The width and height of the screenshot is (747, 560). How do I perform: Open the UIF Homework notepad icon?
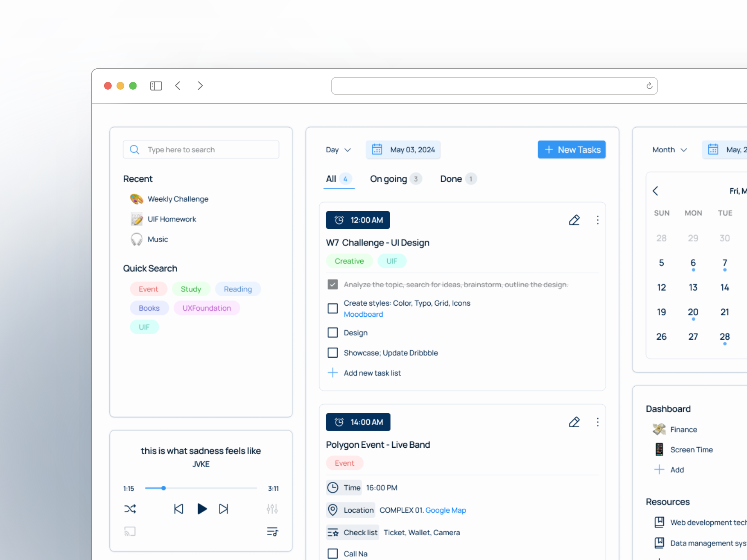[137, 219]
